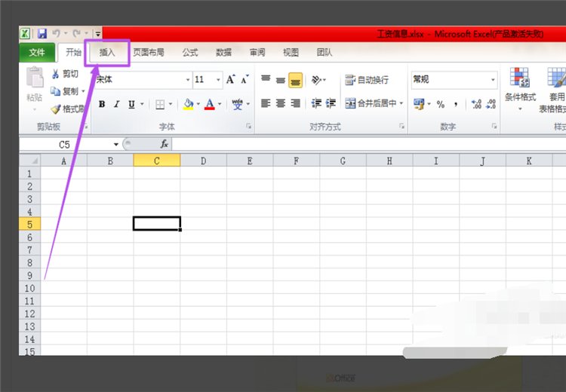Screen dimensions: 566x392
Task: Open the File (文件) tab
Action: tap(37, 53)
